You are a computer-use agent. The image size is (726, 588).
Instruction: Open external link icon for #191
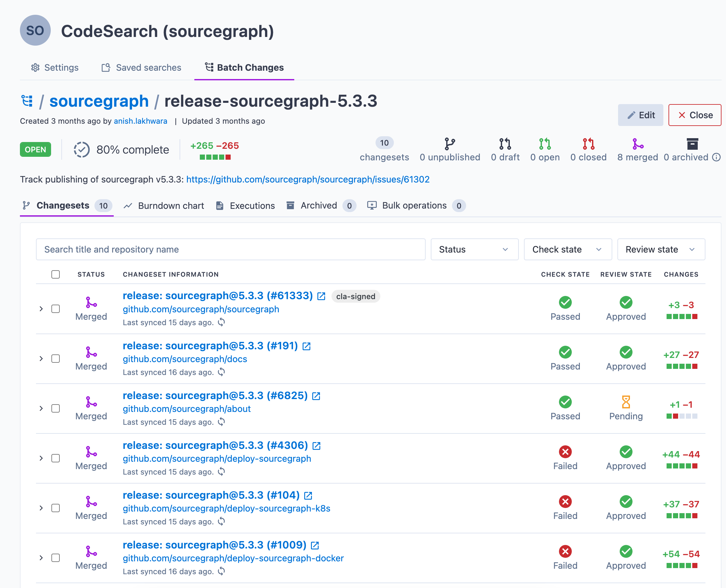(306, 346)
